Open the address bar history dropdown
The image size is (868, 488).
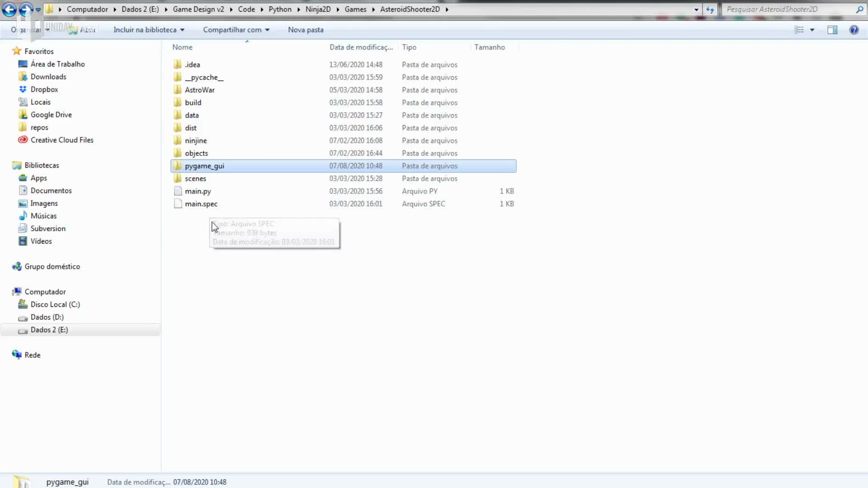tap(696, 9)
